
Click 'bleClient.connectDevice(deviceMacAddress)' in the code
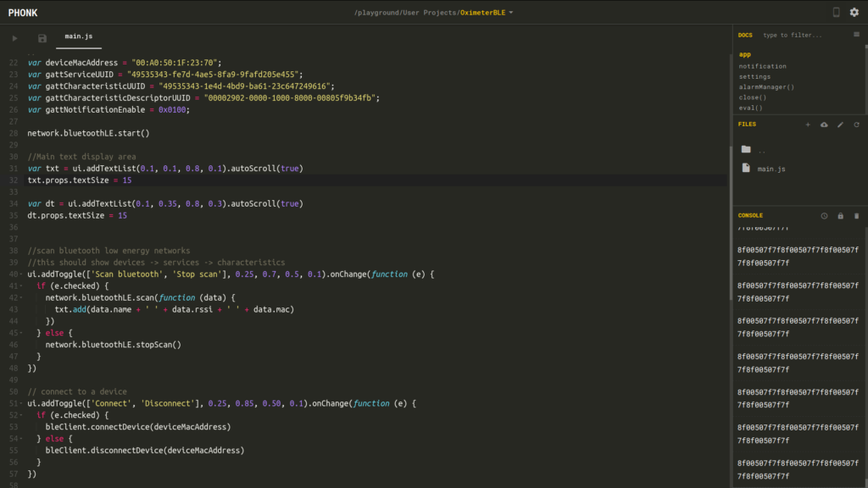click(138, 427)
